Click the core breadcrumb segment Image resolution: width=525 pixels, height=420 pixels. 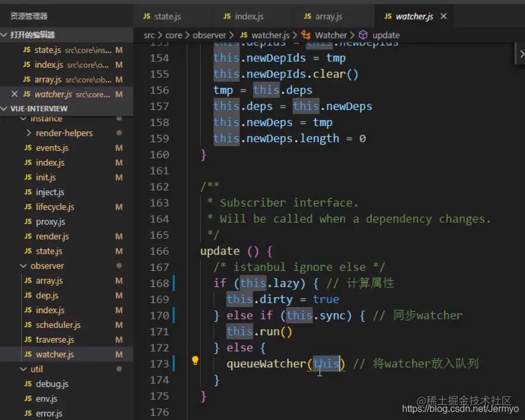(x=173, y=35)
